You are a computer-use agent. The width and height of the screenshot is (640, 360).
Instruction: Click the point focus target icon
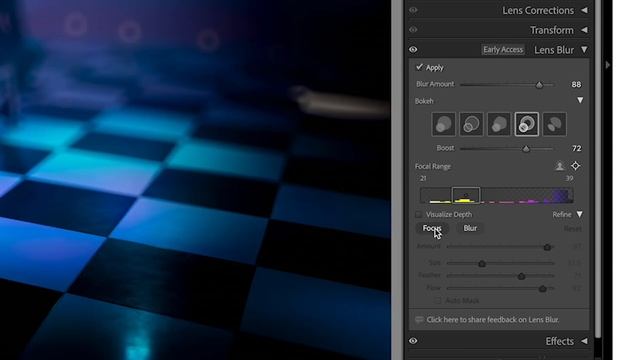tap(575, 166)
